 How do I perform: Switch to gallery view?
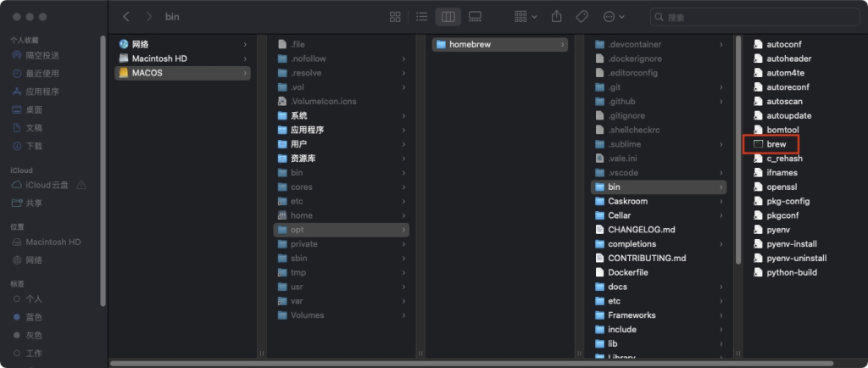pyautogui.click(x=475, y=17)
